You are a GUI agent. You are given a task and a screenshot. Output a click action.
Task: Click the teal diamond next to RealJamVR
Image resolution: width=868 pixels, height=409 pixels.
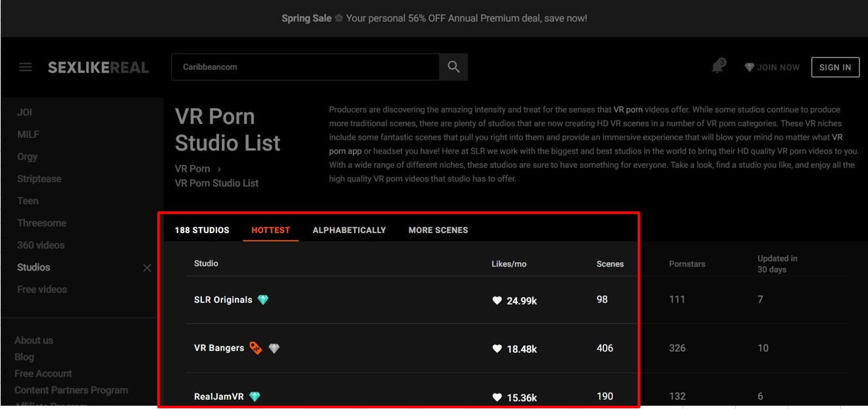pos(255,396)
